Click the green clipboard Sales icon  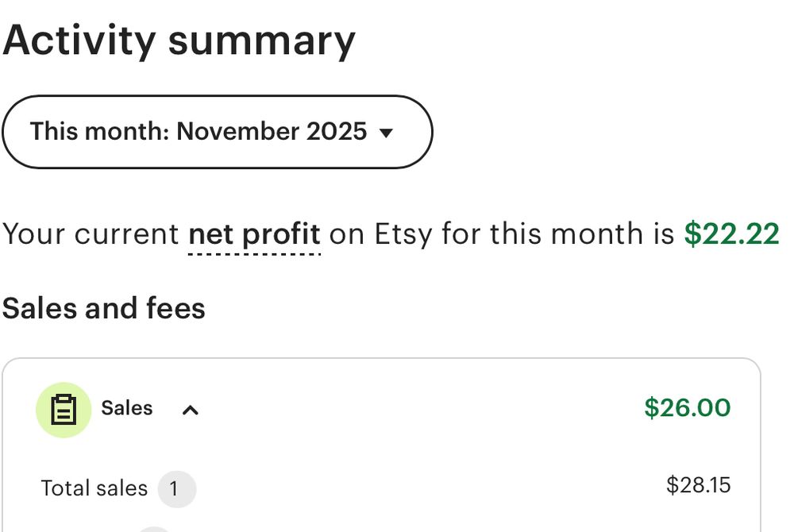point(64,410)
